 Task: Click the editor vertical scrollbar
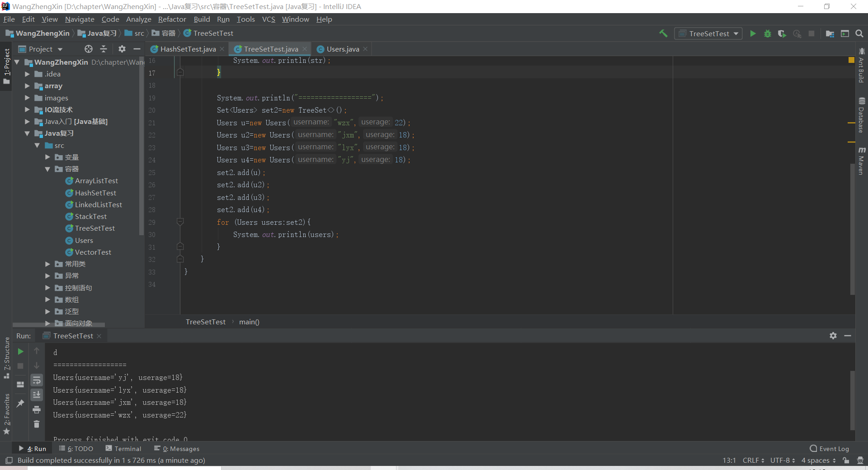coord(852,228)
